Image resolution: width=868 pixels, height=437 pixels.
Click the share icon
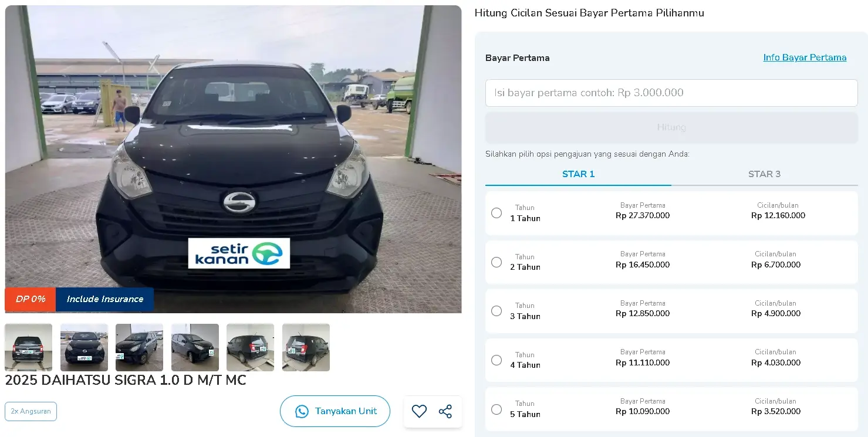(x=445, y=411)
